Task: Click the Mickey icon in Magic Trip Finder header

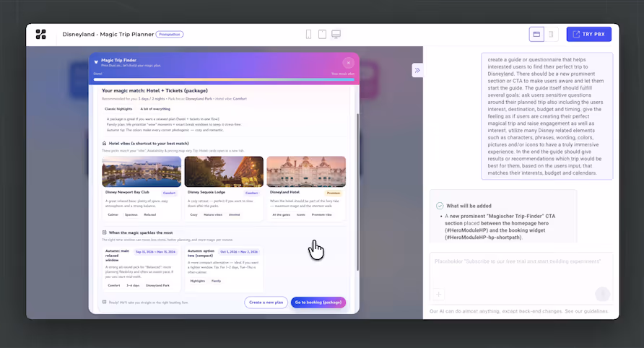Action: coord(96,62)
